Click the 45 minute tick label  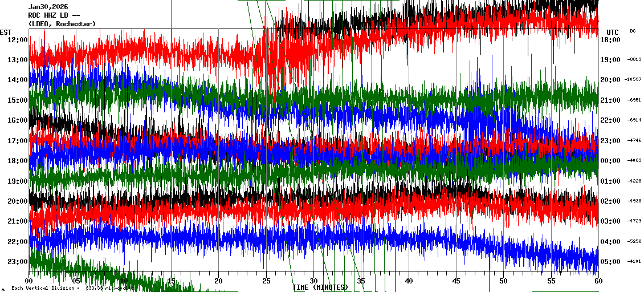456,281
